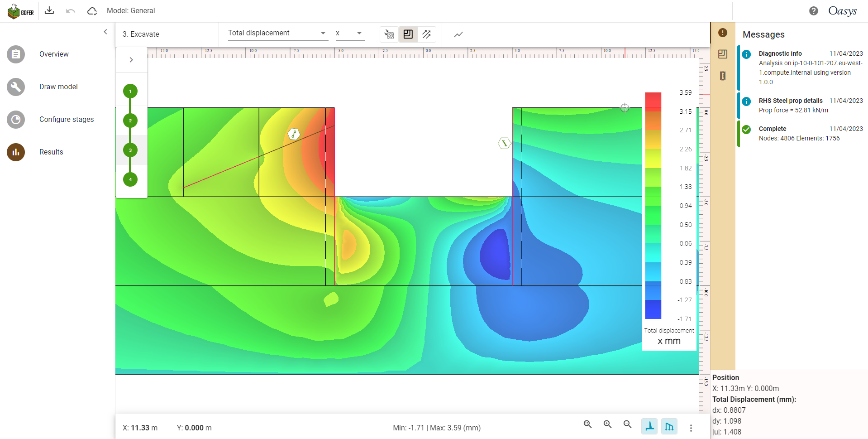Screen dimensions: 868x439
Task: Click the zoom to fit magnifier icon
Action: click(x=587, y=425)
